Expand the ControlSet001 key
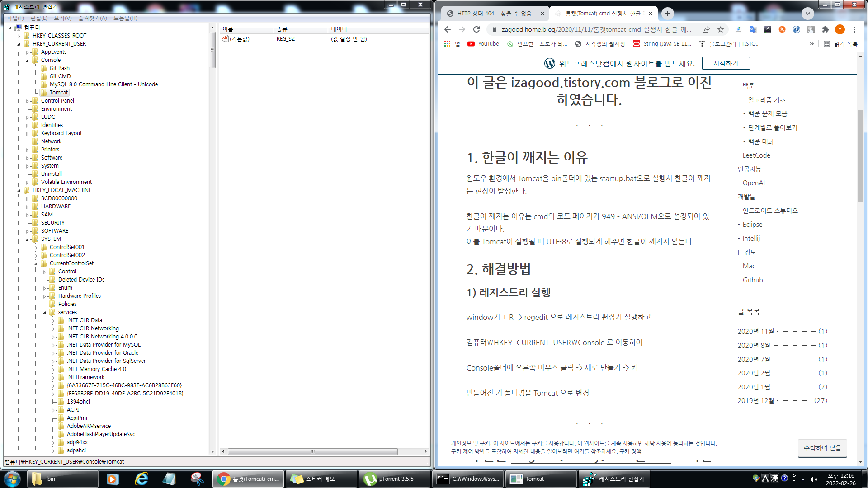868x488 pixels. (x=36, y=248)
